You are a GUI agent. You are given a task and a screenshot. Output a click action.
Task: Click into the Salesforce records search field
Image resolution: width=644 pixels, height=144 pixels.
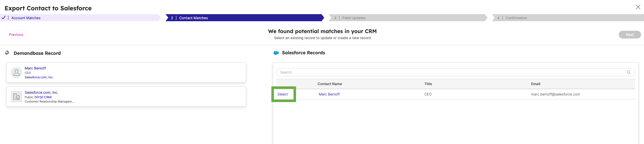448,72
